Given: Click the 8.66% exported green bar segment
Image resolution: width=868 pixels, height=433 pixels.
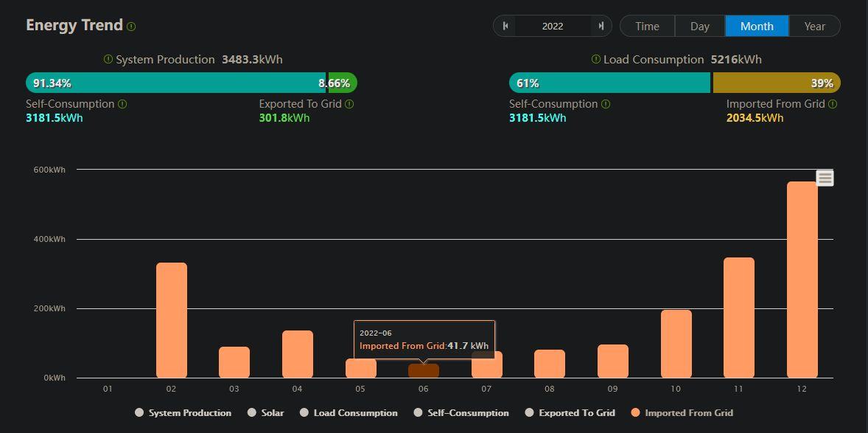Looking at the screenshot, I should pyautogui.click(x=343, y=83).
